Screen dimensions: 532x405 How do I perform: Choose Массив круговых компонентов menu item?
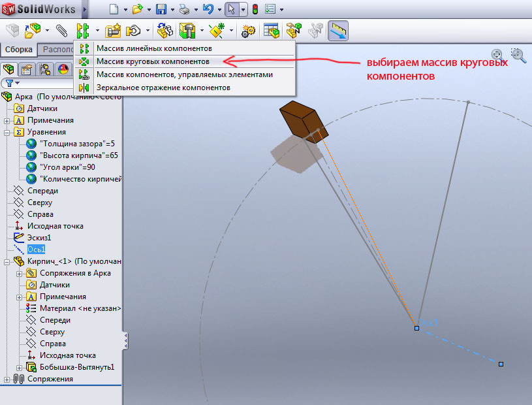[x=153, y=61]
